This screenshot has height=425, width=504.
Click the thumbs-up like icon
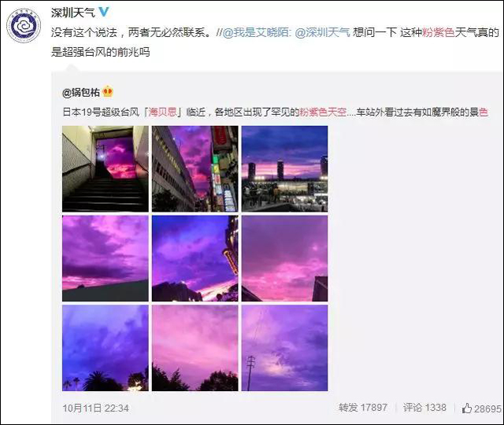[x=467, y=408]
